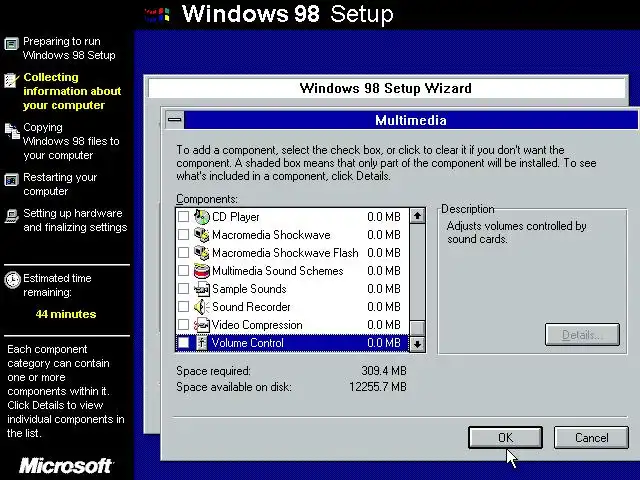Image resolution: width=640 pixels, height=480 pixels.
Task: Click the components list scrollbar thumb
Action: 417,329
